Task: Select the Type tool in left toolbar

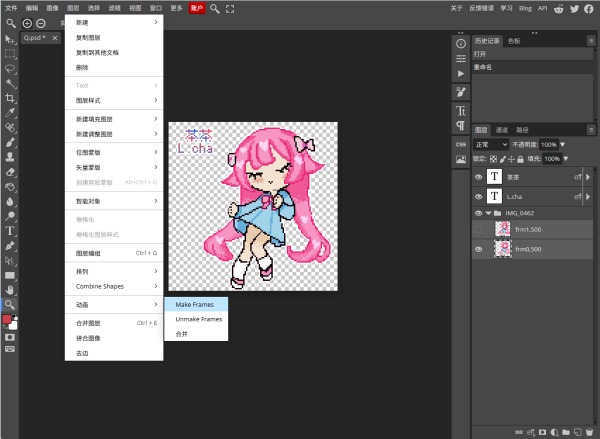Action: click(x=10, y=231)
